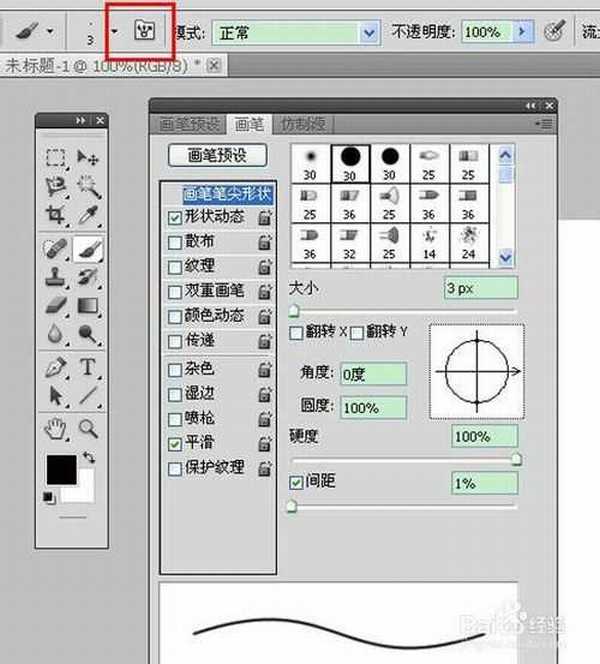Switch to 画笔预设 tab
The image size is (600, 664).
pos(189,124)
